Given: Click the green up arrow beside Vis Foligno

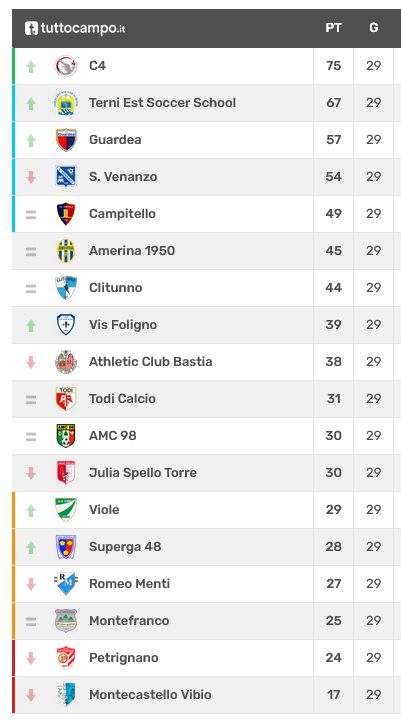Looking at the screenshot, I should 31,326.
